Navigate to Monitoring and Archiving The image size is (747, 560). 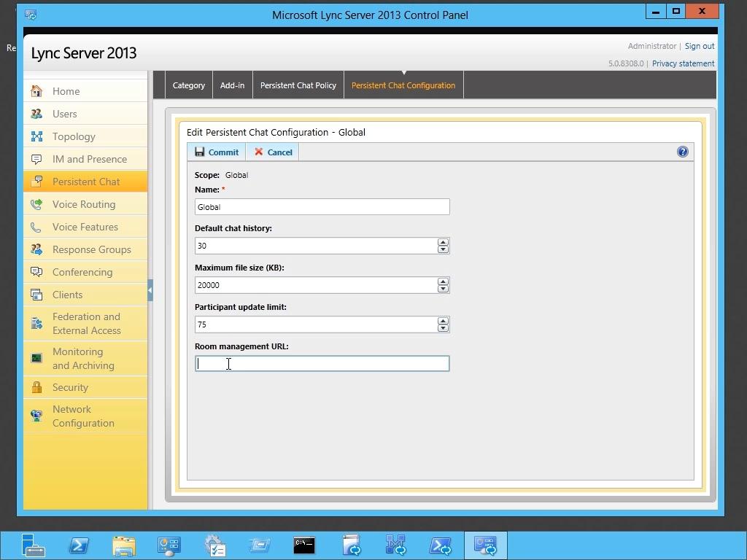(x=86, y=358)
